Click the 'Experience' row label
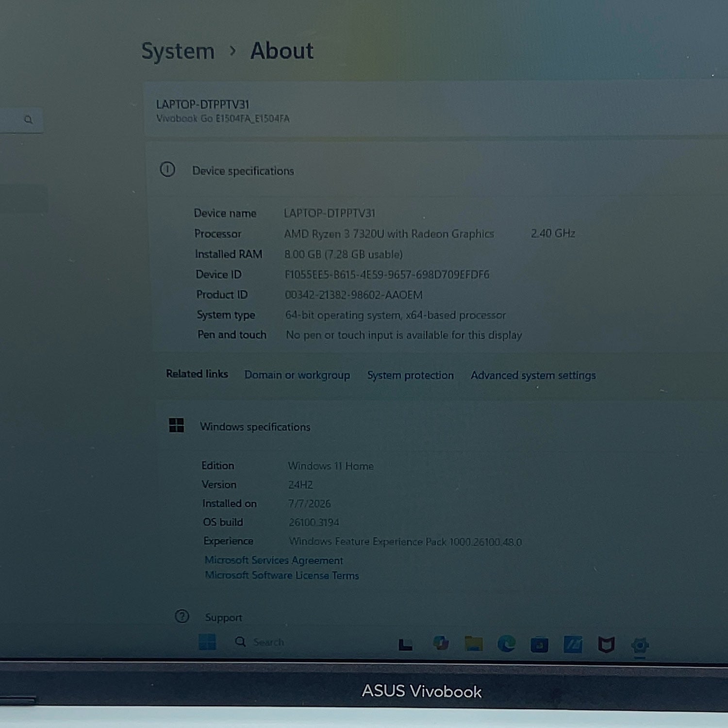 pyautogui.click(x=228, y=541)
